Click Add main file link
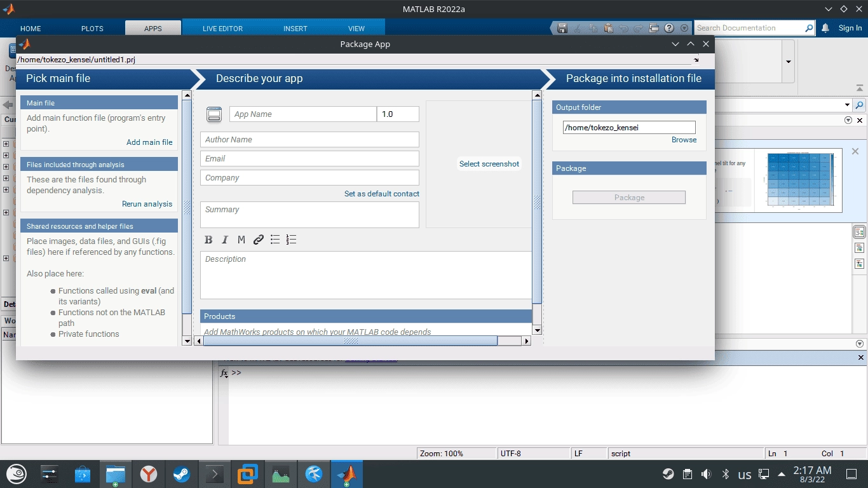 coord(149,142)
